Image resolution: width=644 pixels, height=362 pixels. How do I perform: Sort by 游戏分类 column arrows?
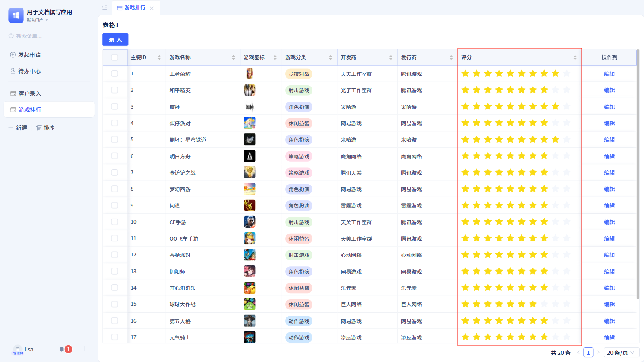coord(330,57)
